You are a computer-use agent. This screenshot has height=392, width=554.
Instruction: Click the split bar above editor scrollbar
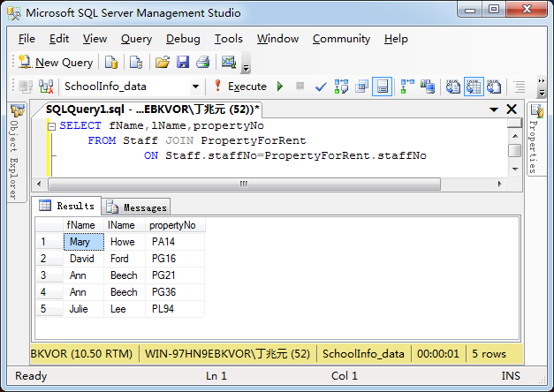[x=515, y=124]
